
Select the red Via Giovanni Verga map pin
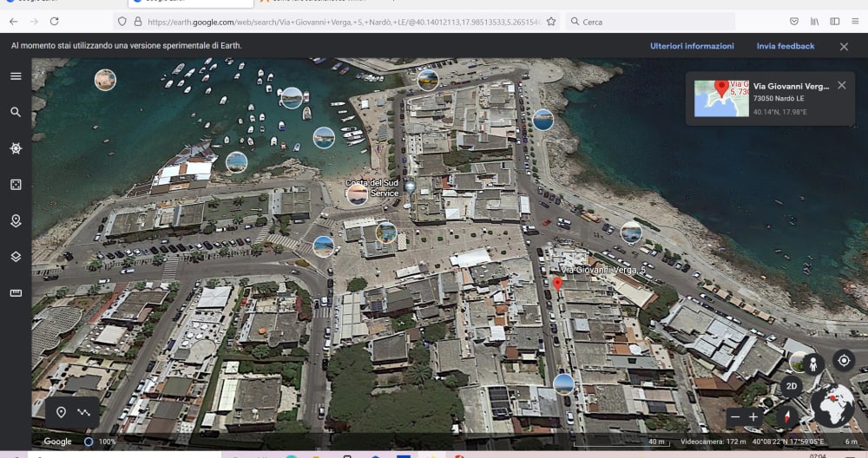point(557,284)
